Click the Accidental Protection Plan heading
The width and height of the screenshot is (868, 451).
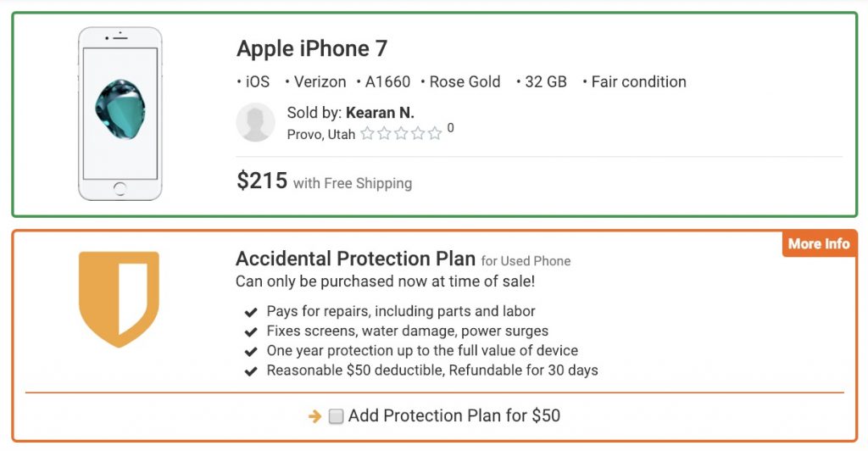(355, 259)
